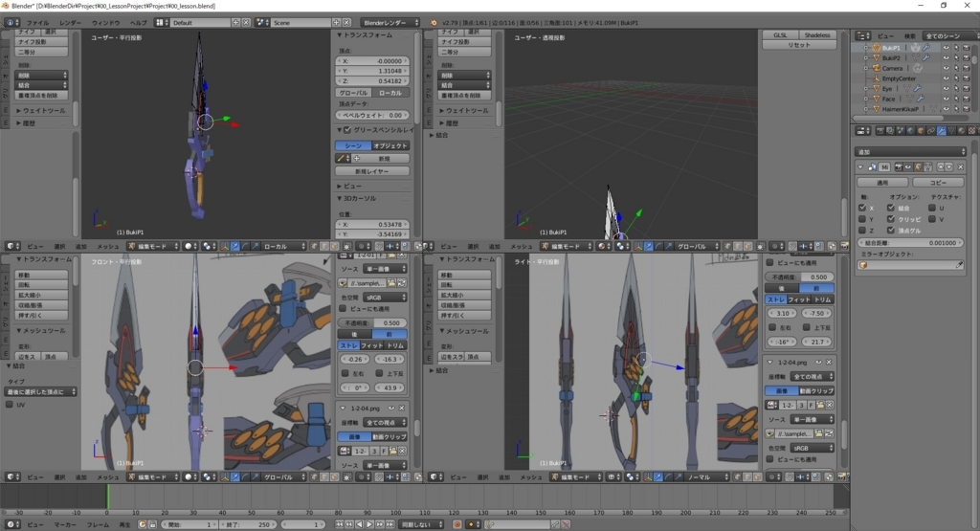Open the merge type dropdown
This screenshot has height=531, width=980.
pos(40,391)
